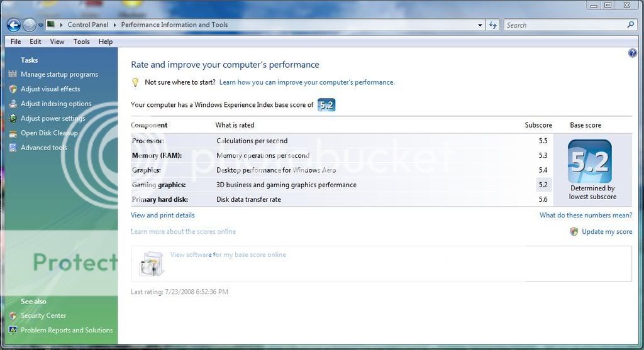Open the View menu
644x350 pixels.
click(57, 41)
